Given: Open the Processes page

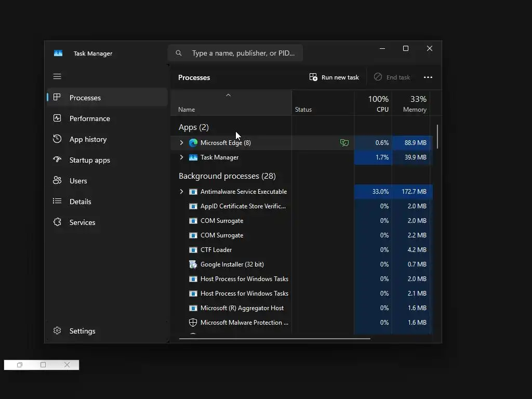Looking at the screenshot, I should point(107,97).
